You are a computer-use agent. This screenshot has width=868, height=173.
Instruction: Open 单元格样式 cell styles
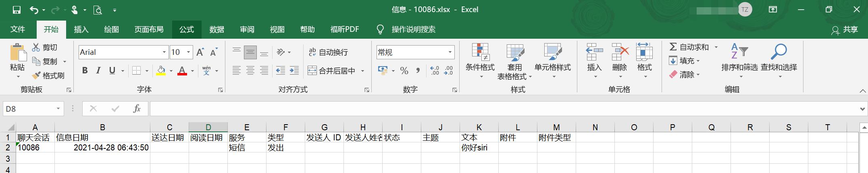553,61
